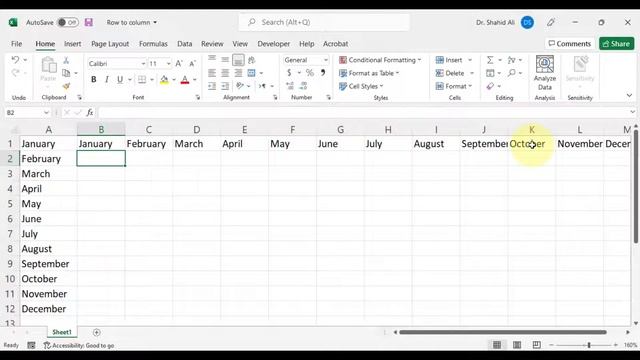Viewport: 640px width, 360px height.
Task: Open the Insert tab
Action: (73, 44)
